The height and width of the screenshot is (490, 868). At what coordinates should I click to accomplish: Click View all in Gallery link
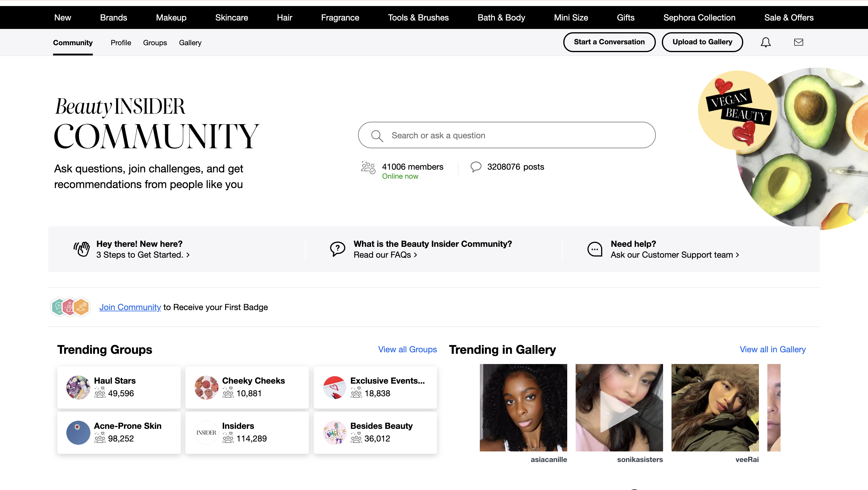coord(773,350)
